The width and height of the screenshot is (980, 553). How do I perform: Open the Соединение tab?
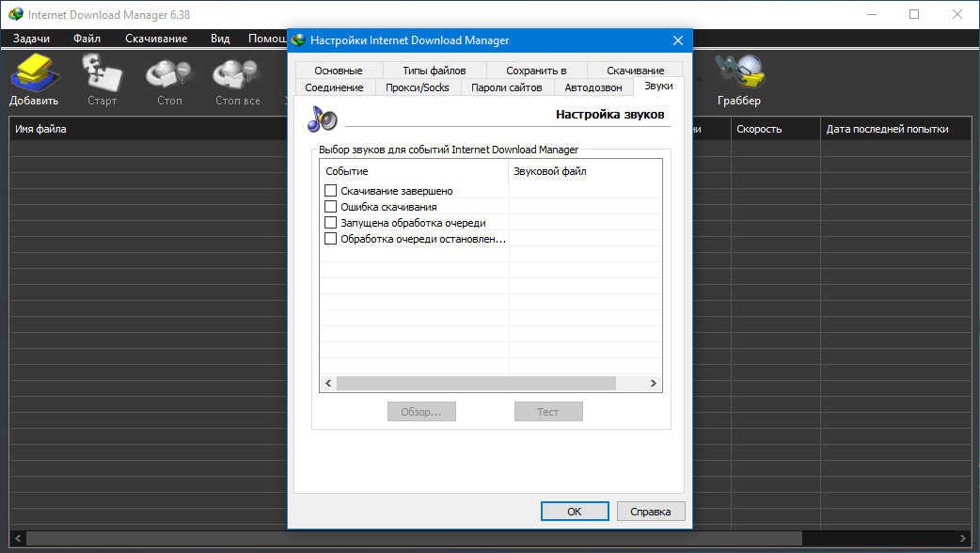pos(334,87)
